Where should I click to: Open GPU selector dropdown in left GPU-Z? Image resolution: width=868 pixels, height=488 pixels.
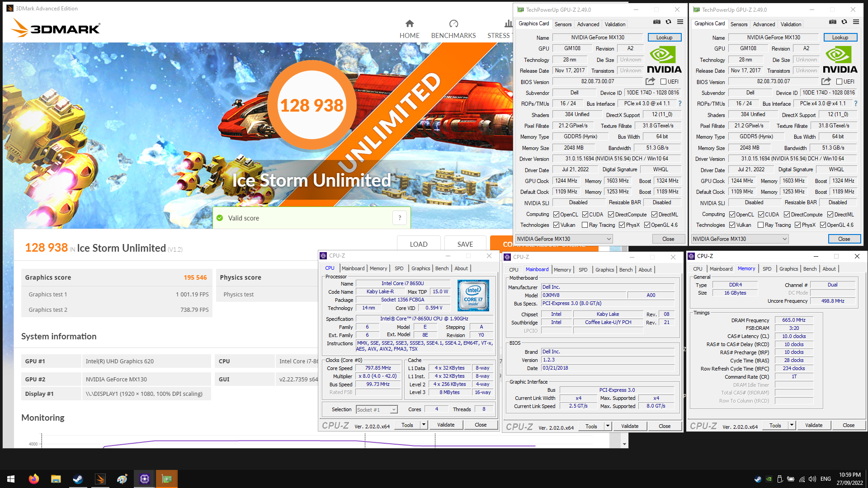pos(564,239)
